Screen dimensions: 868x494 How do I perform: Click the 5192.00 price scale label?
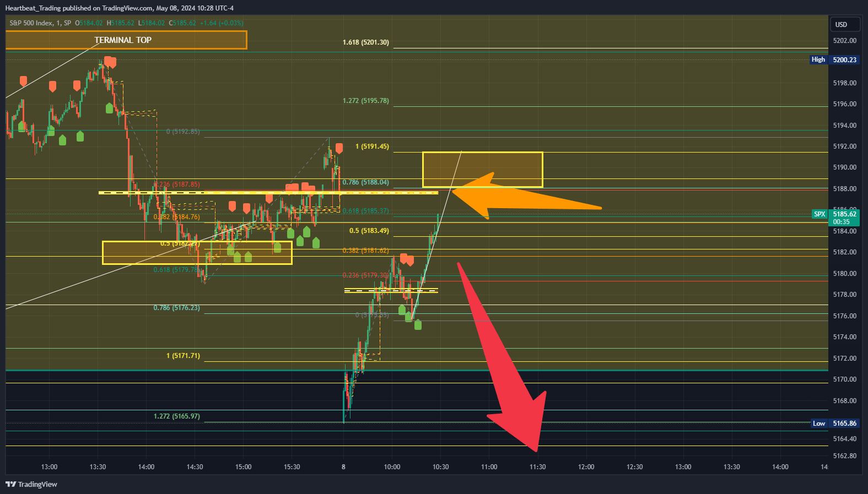[x=845, y=146]
